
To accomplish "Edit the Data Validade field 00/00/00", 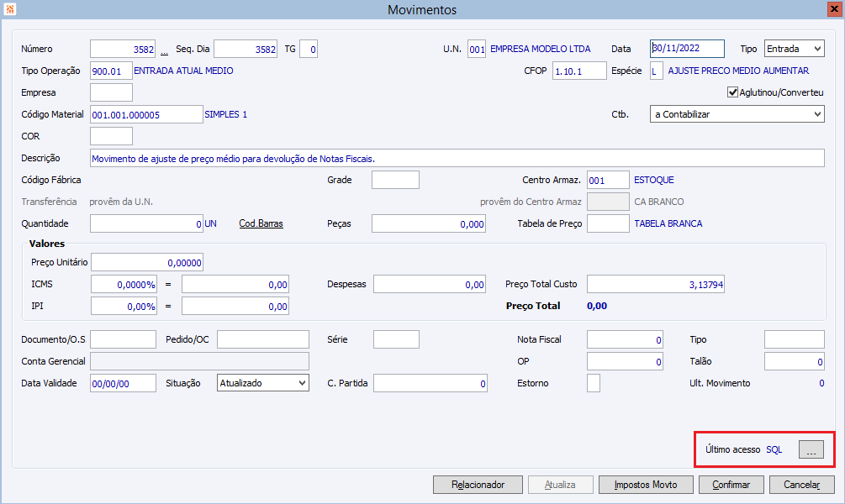I will click(123, 383).
